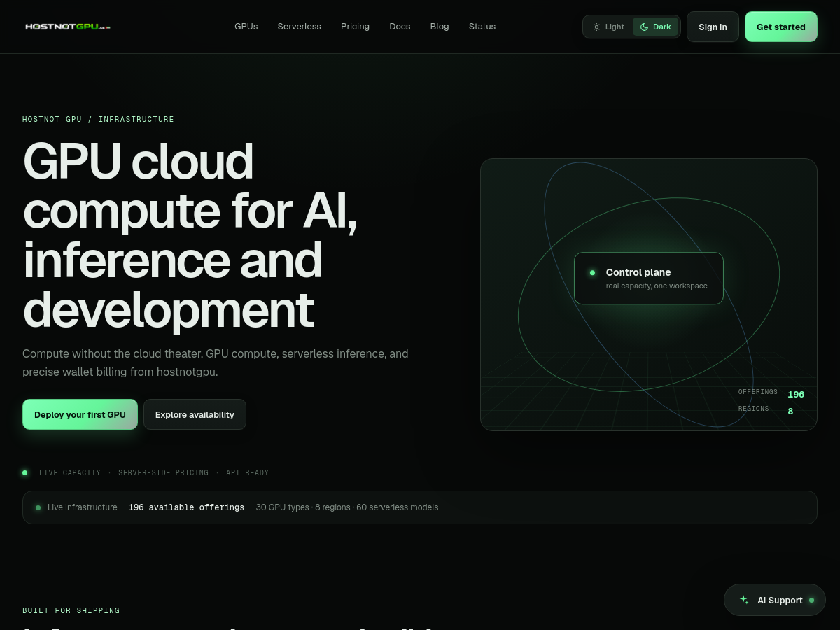Screen dimensions: 840x630
Task: Click Explore availability button
Action: click(x=195, y=414)
